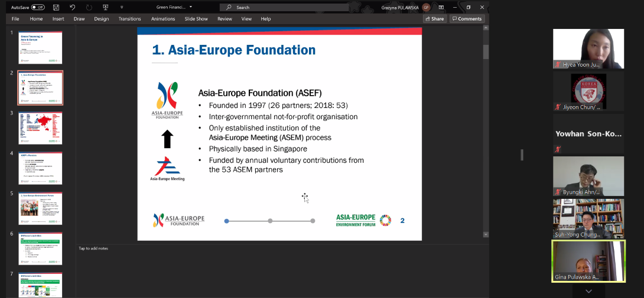The width and height of the screenshot is (644, 298).
Task: Click heading Asia-Europe Foundation (ASEF) text
Action: pyautogui.click(x=260, y=93)
